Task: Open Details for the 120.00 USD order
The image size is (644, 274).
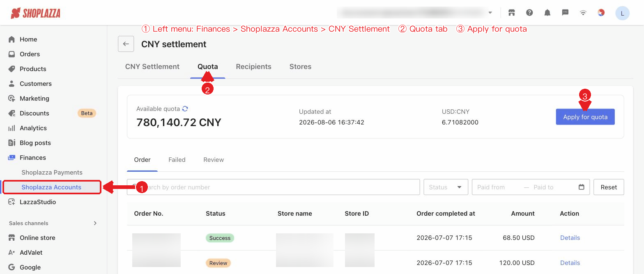Action: coord(570,263)
